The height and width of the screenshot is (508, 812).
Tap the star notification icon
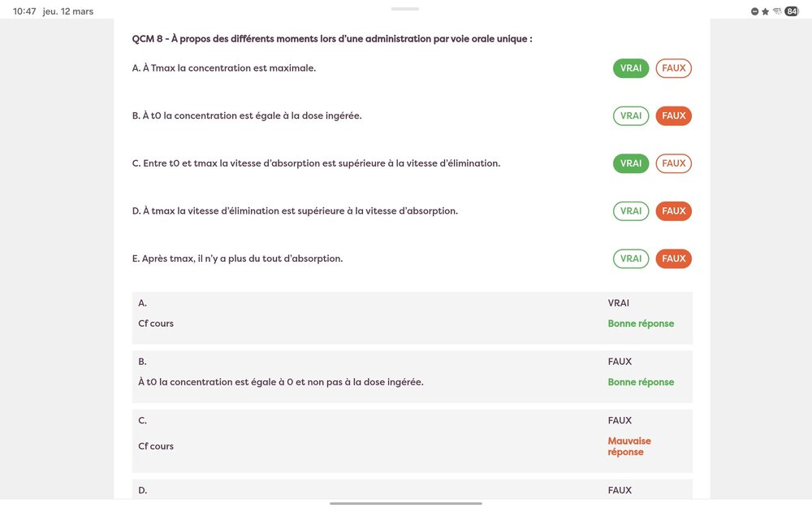766,11
